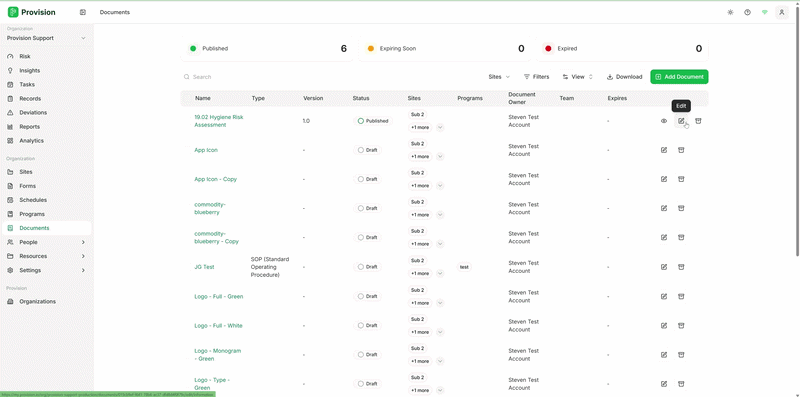Expand the Settings sidebar section
The height and width of the screenshot is (397, 800).
coord(46,270)
